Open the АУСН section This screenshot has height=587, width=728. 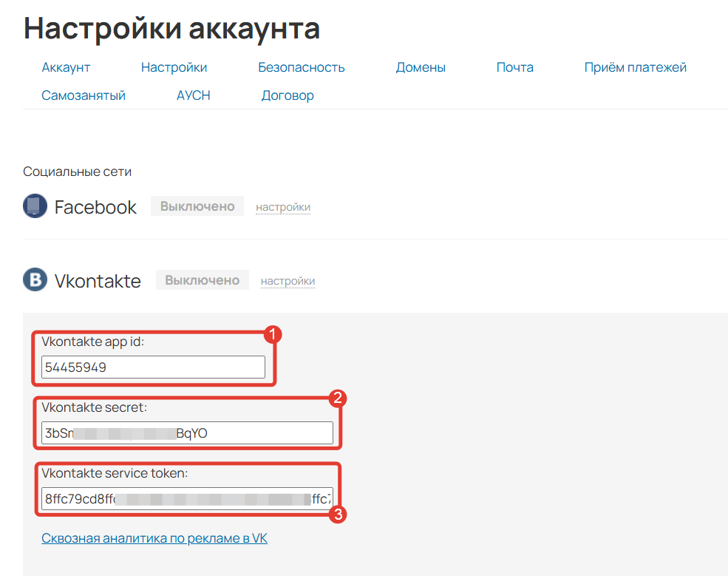(x=193, y=95)
